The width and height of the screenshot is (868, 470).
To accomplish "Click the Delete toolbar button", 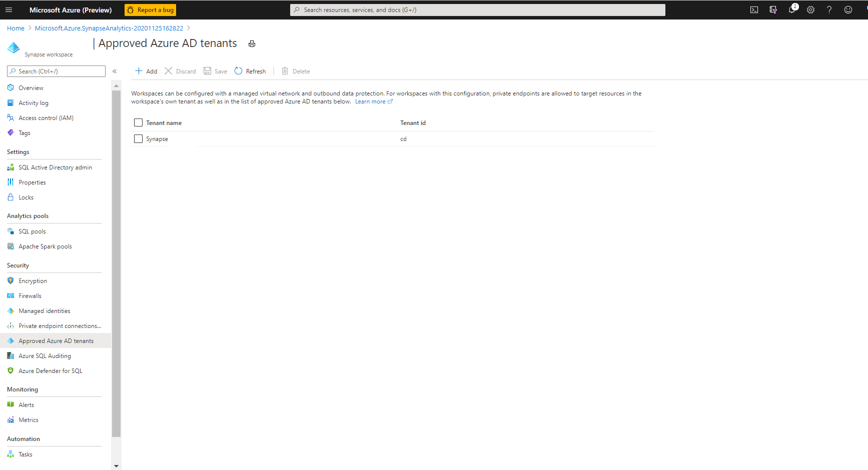I will click(296, 71).
